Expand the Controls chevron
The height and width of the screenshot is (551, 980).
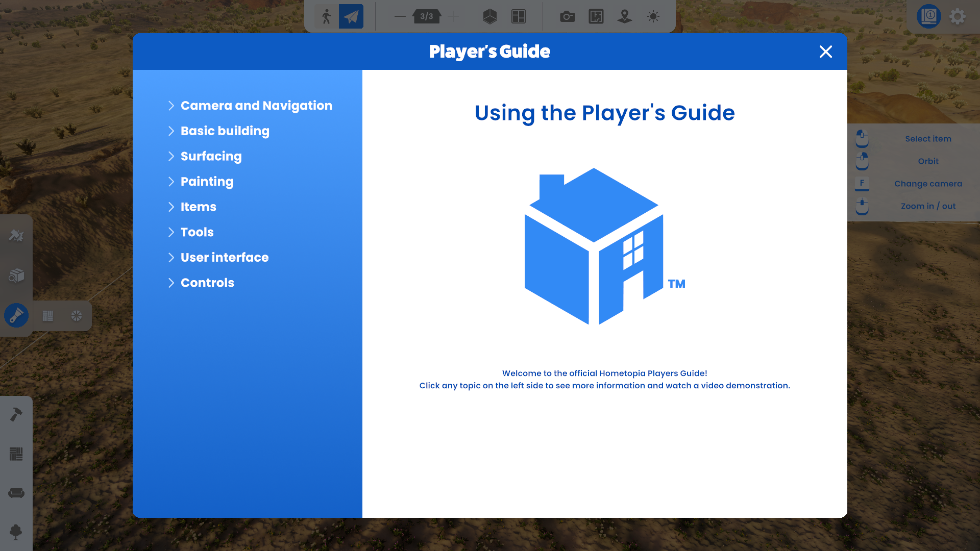[171, 283]
